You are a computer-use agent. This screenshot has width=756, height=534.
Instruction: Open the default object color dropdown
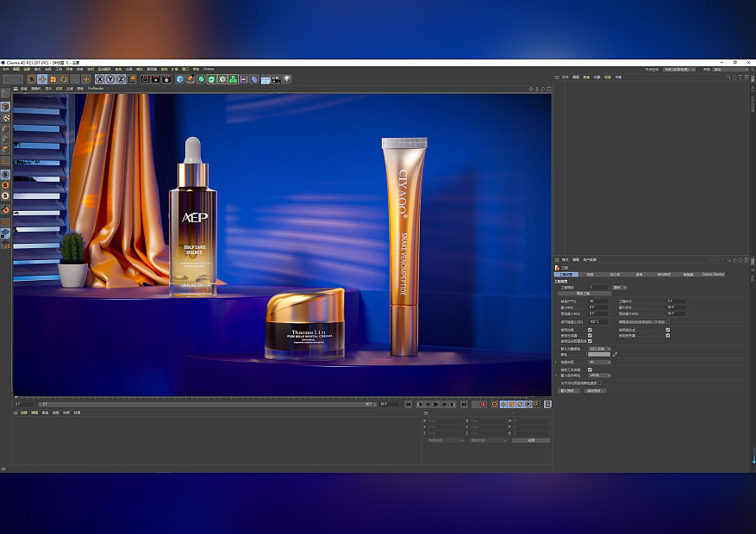point(600,349)
